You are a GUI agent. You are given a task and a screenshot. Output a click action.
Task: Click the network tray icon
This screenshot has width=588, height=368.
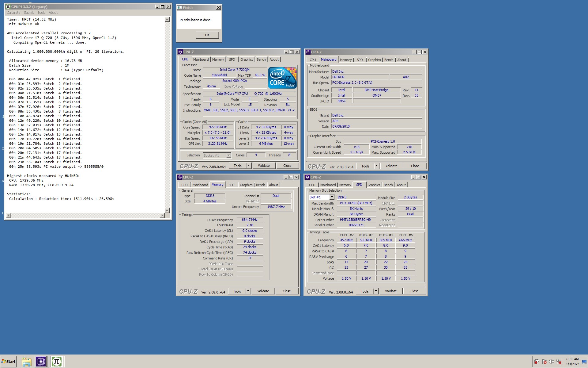click(559, 362)
